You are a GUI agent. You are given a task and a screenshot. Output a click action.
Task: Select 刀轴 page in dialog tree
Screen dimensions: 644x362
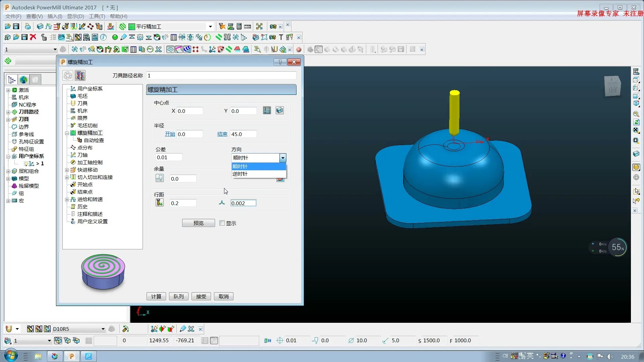(x=83, y=155)
